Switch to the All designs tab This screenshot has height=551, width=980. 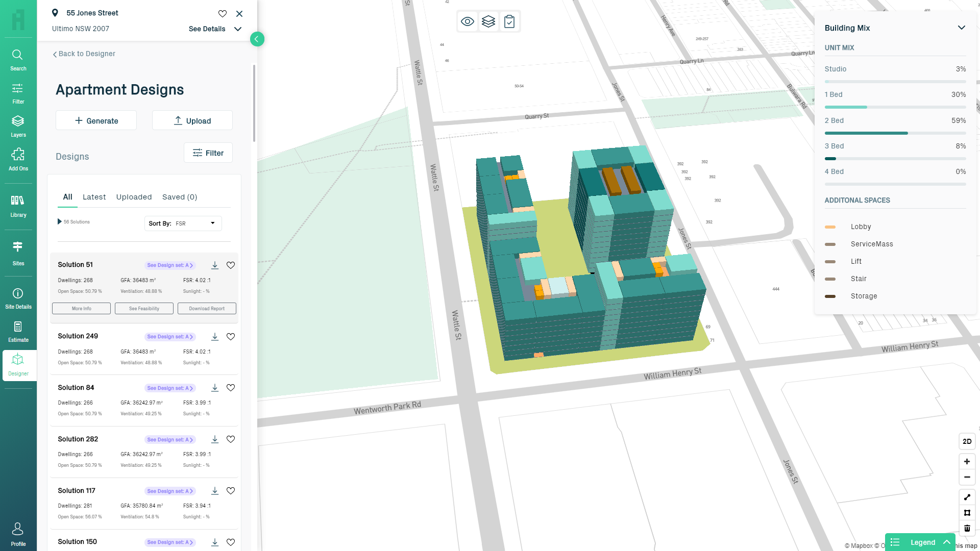coord(67,197)
